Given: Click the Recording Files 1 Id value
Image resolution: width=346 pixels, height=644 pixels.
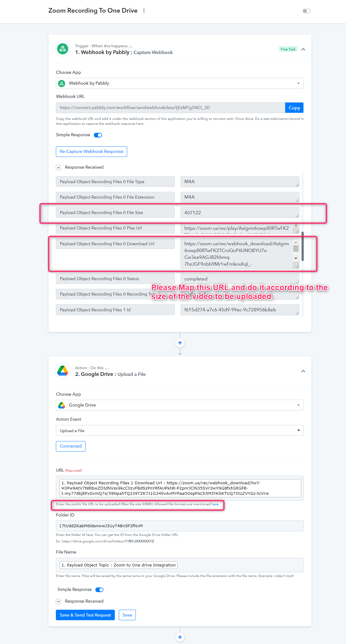Looking at the screenshot, I should [x=240, y=310].
